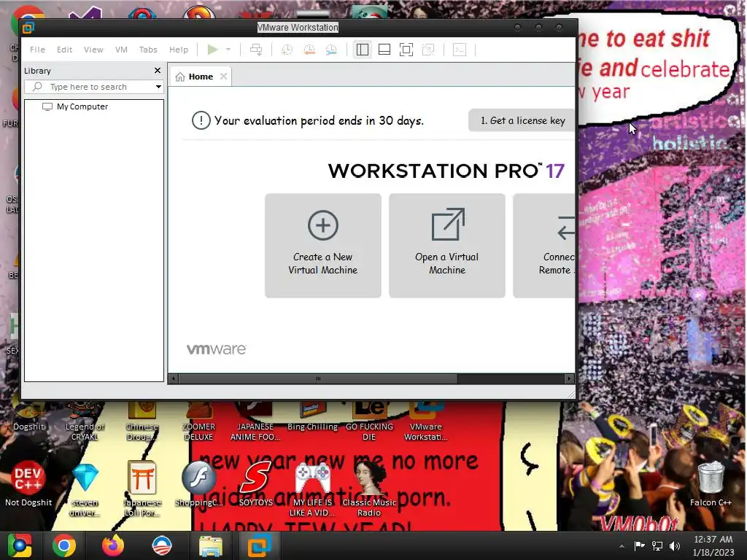Open the SOYTOYS desktop icon
Viewport: 747px width, 560px height.
[256, 484]
